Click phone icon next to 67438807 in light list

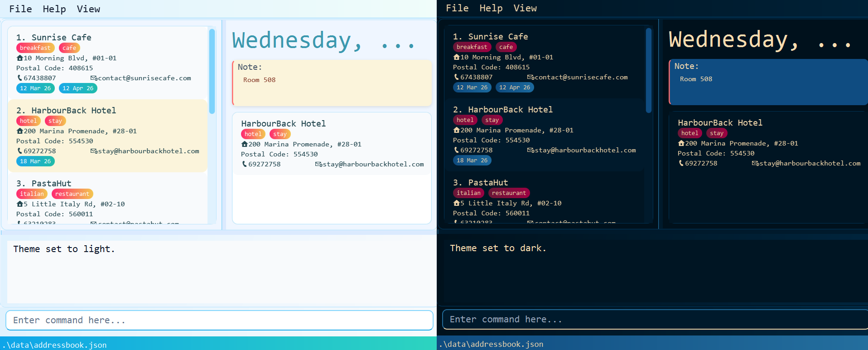tap(19, 78)
